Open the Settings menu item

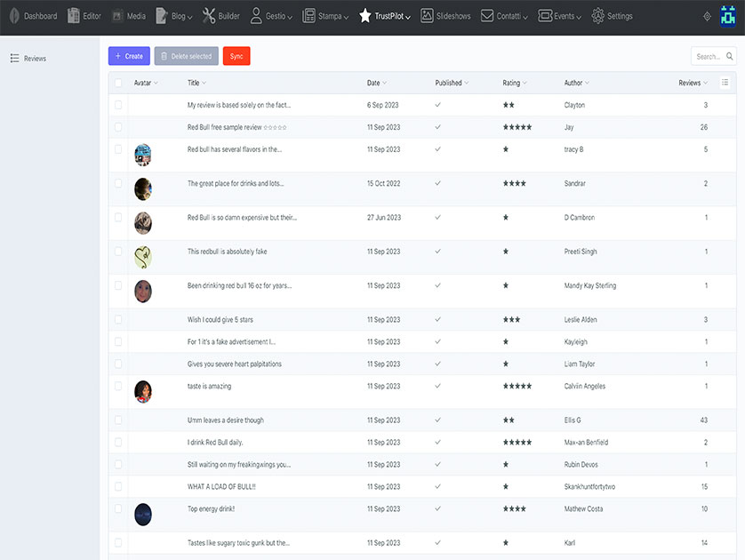point(612,16)
